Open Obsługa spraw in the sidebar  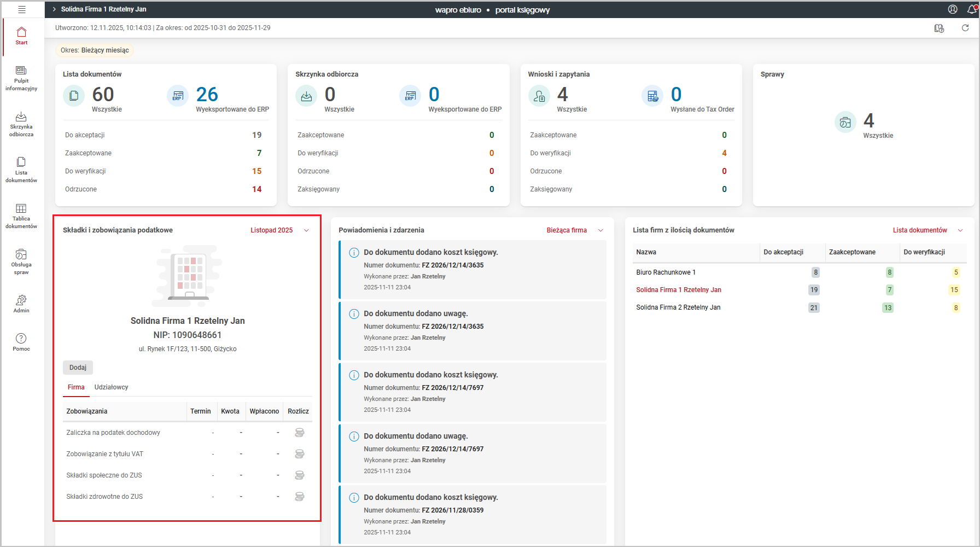coord(21,262)
